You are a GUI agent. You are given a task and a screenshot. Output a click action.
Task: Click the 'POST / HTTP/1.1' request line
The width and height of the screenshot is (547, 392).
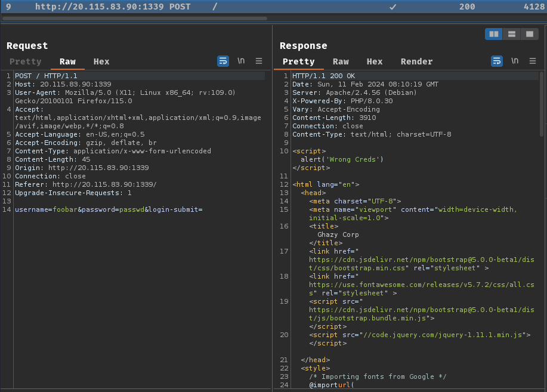pyautogui.click(x=46, y=76)
